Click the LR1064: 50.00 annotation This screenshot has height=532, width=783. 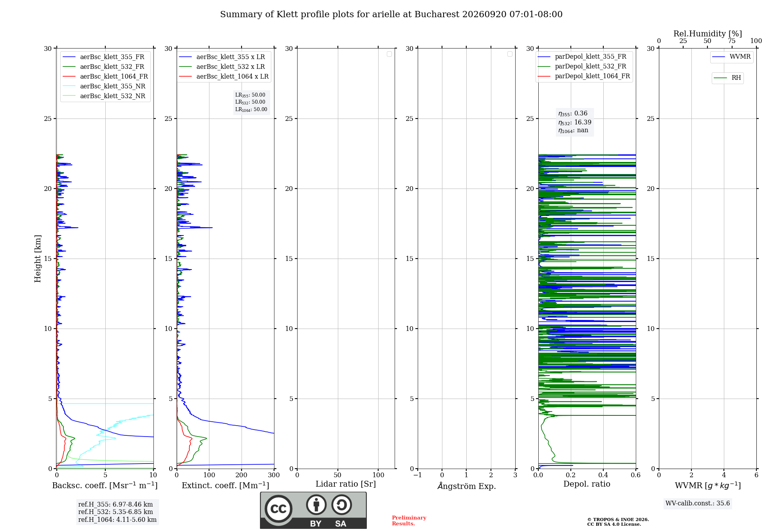tap(251, 110)
